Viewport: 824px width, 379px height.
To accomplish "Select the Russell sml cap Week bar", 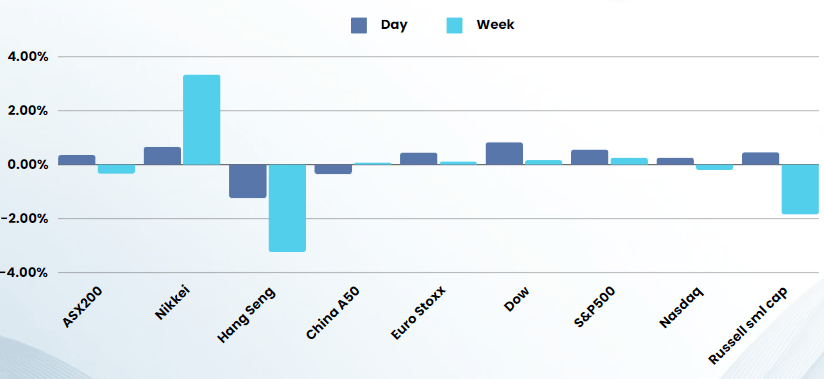I will (x=800, y=189).
